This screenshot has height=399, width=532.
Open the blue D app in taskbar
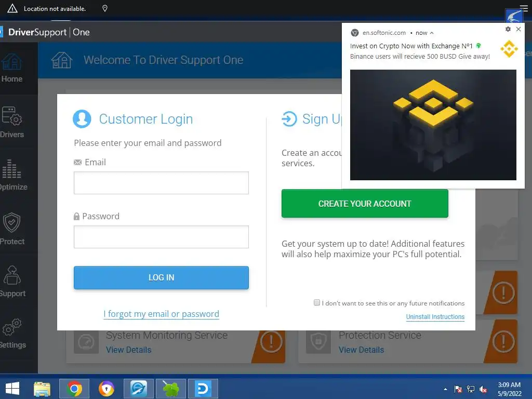[x=203, y=389]
